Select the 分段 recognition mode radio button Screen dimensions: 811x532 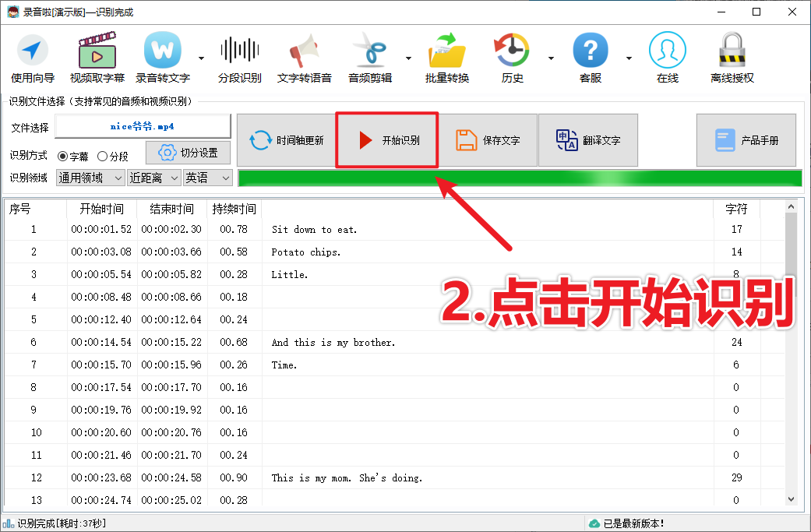click(102, 156)
